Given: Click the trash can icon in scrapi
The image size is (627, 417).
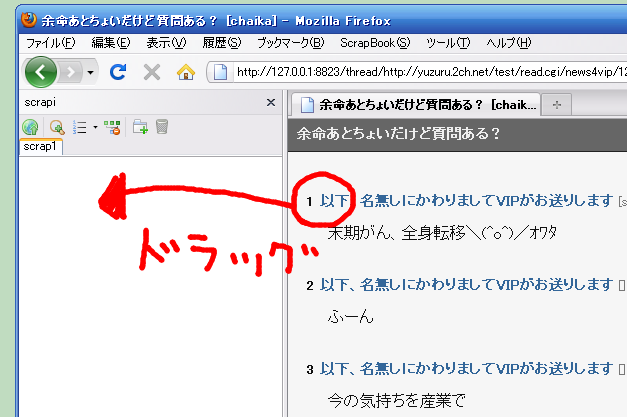Looking at the screenshot, I should [162, 127].
